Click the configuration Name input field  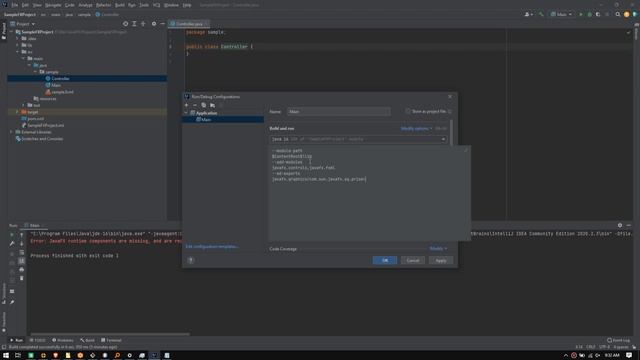pyautogui.click(x=338, y=111)
